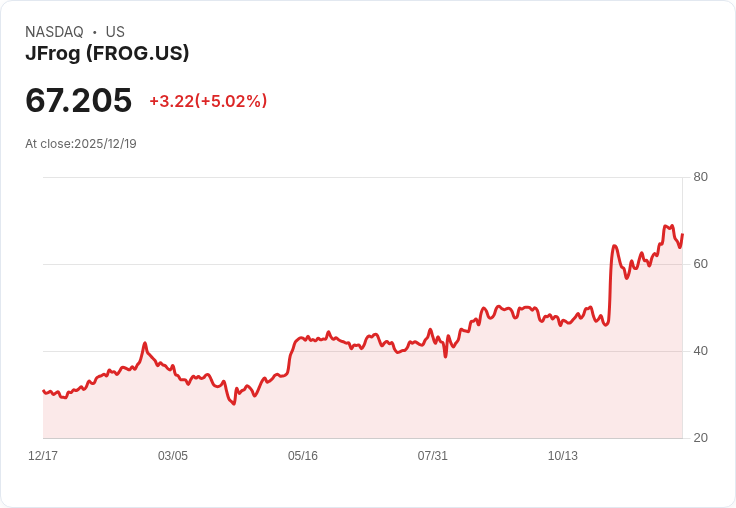The image size is (736, 508).
Task: Click the rightmost end of the price line
Action: click(682, 235)
